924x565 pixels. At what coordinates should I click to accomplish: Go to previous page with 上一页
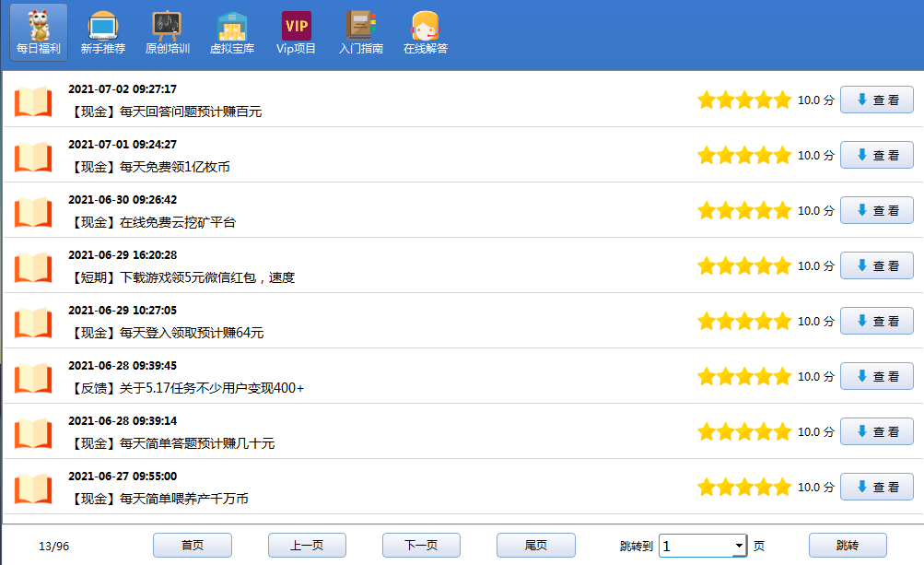pos(307,546)
